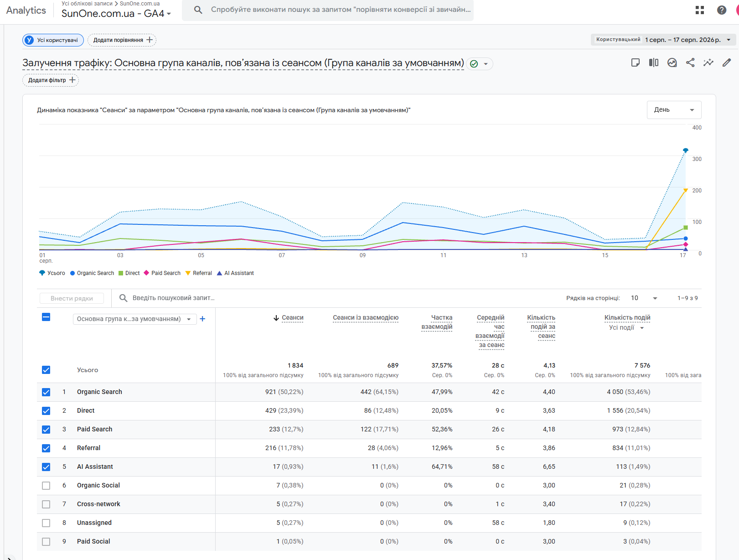This screenshot has width=739, height=560.
Task: Click the pencil customize report icon
Action: coord(727,62)
